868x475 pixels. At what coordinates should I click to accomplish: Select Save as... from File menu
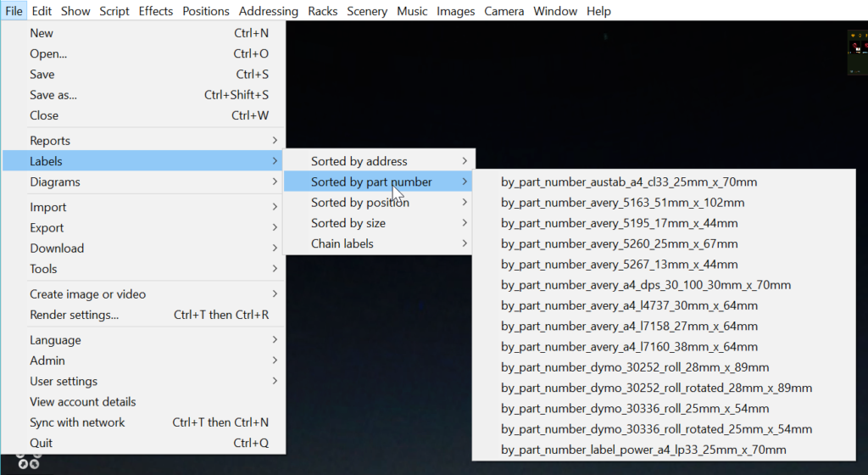point(53,95)
